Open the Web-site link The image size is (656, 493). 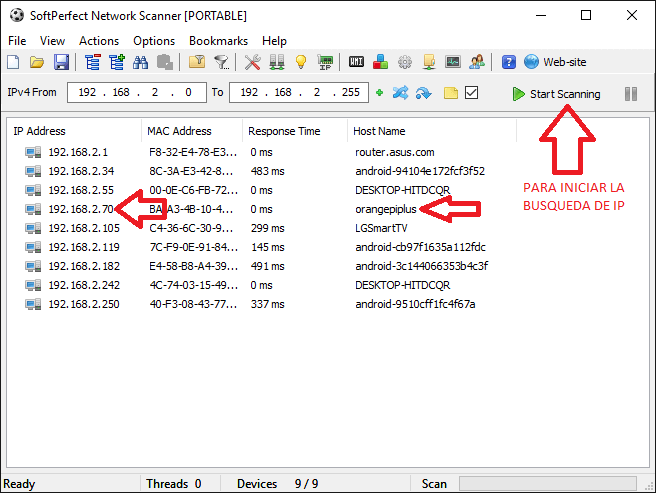coord(564,63)
